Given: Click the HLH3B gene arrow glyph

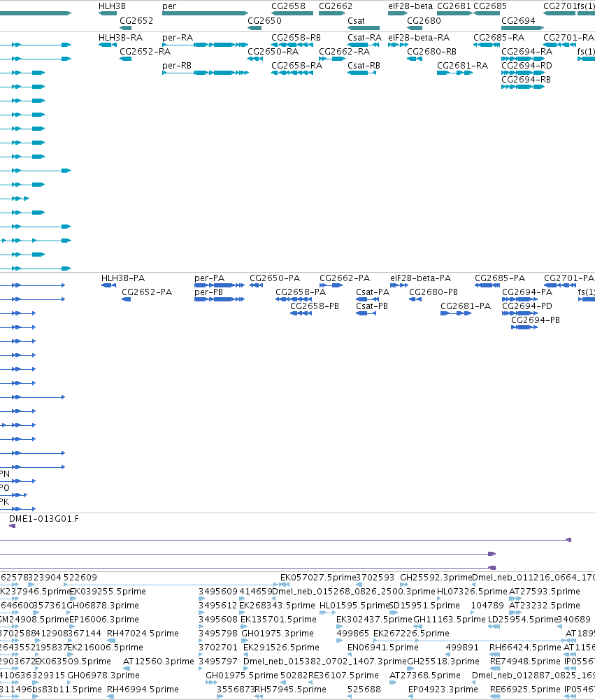Looking at the screenshot, I should [x=108, y=13].
